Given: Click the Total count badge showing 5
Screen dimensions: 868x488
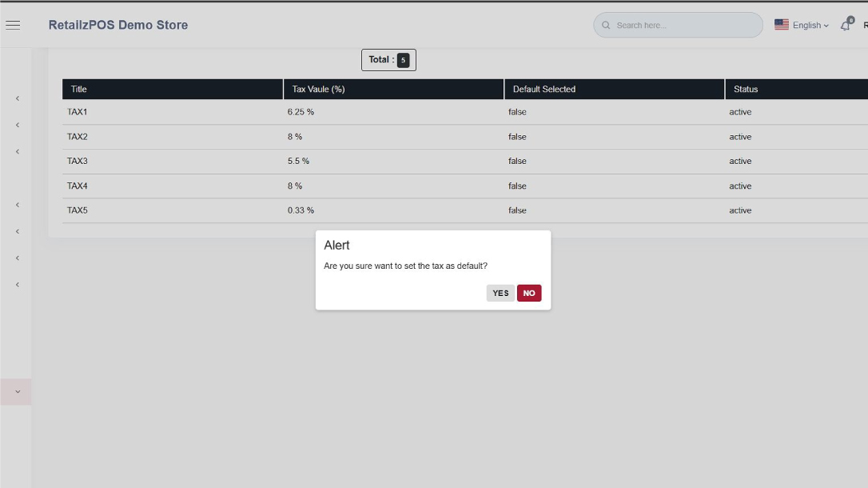Looking at the screenshot, I should pos(403,60).
